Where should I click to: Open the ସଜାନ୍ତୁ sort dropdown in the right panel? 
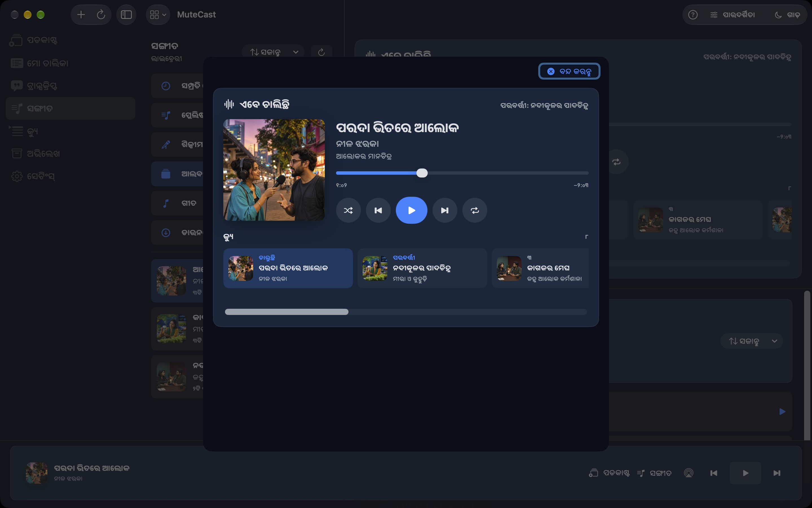tap(752, 341)
